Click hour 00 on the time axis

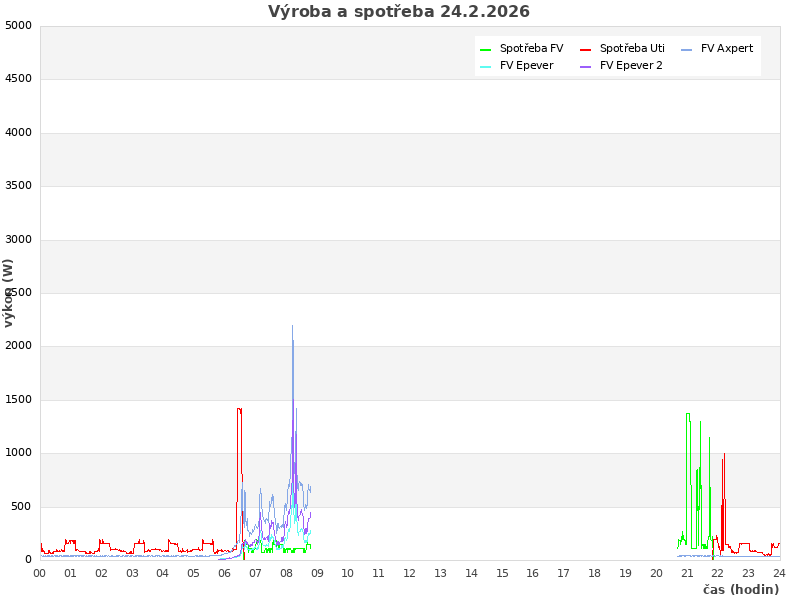point(40,573)
